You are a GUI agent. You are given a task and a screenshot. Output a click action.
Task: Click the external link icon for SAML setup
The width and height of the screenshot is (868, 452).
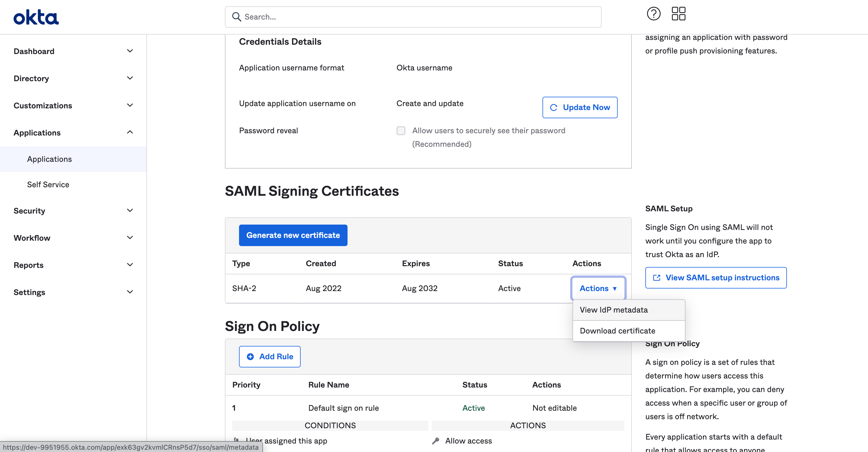[x=656, y=277]
